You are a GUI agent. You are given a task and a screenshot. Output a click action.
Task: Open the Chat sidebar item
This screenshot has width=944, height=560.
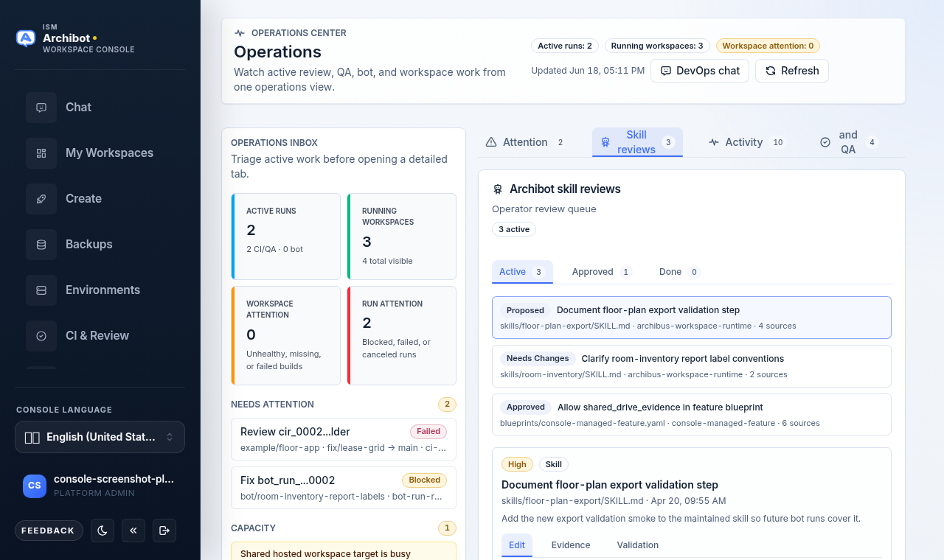100,108
